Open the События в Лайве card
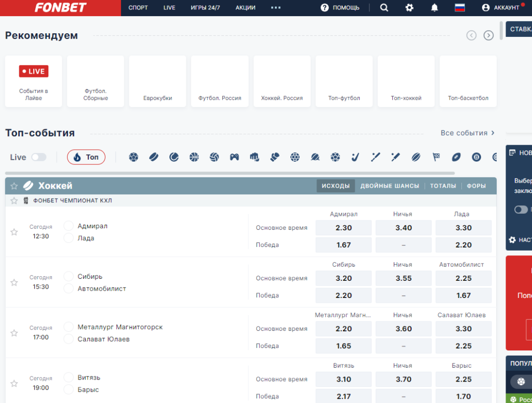This screenshot has width=532, height=403. [x=34, y=82]
